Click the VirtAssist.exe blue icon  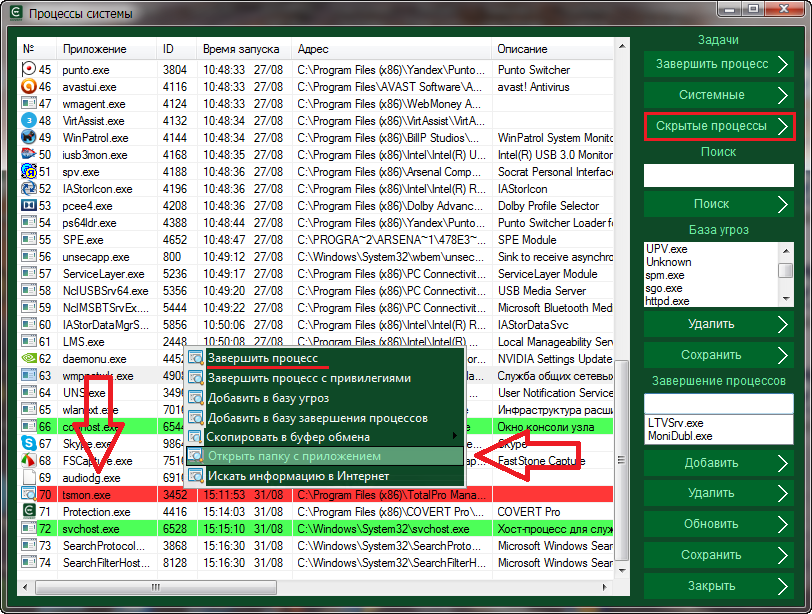29,120
